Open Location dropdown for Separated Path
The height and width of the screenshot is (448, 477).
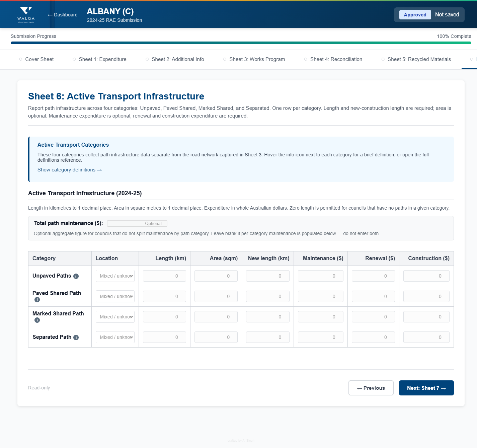pos(115,337)
